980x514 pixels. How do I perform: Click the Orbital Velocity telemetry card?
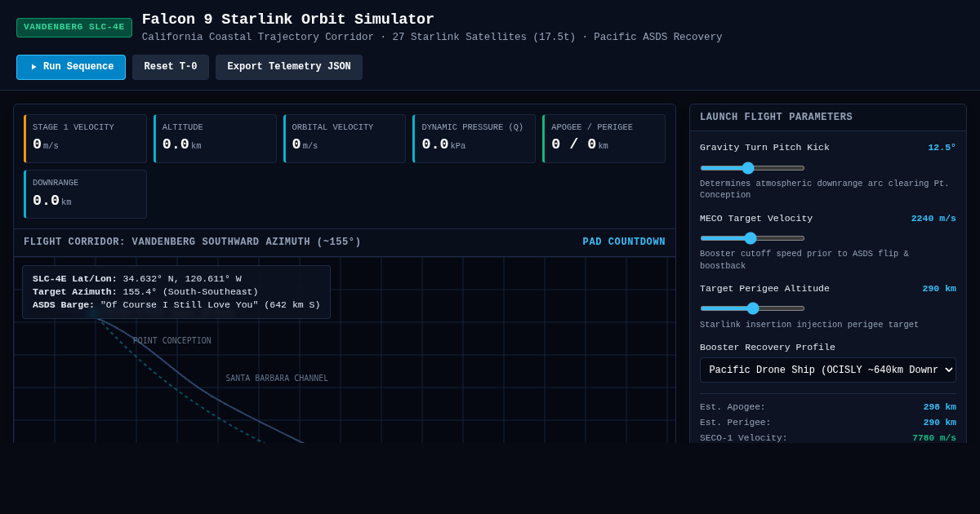pyautogui.click(x=345, y=139)
